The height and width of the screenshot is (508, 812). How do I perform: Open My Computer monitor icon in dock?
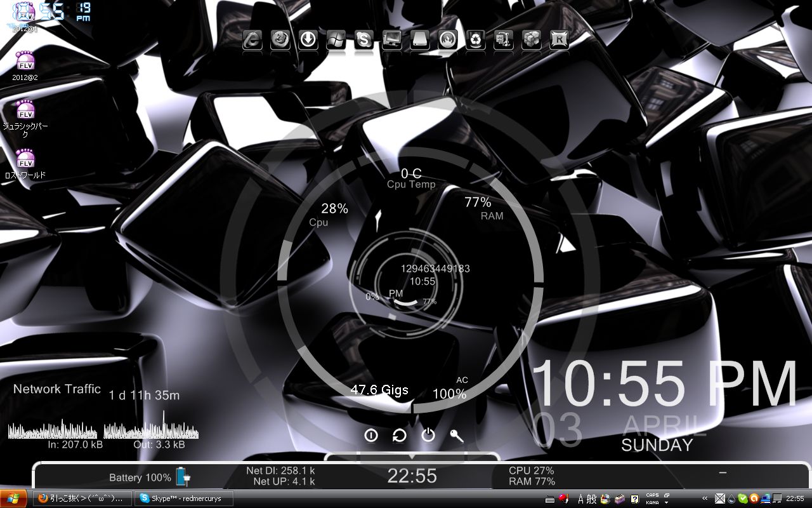tap(392, 40)
